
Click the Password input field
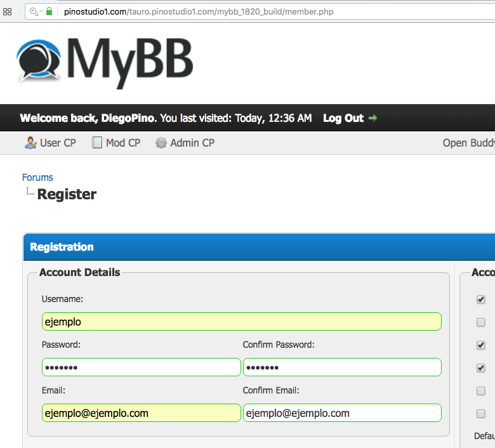point(141,367)
